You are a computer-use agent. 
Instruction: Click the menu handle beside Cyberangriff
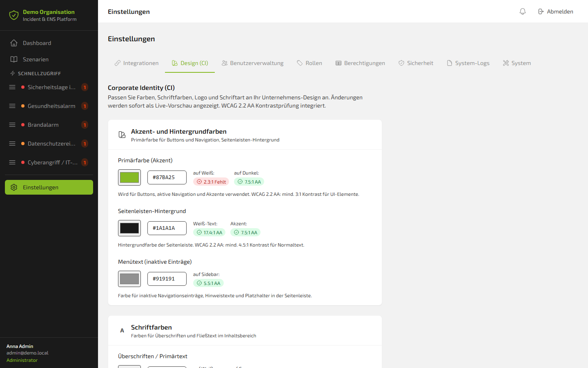click(x=12, y=162)
